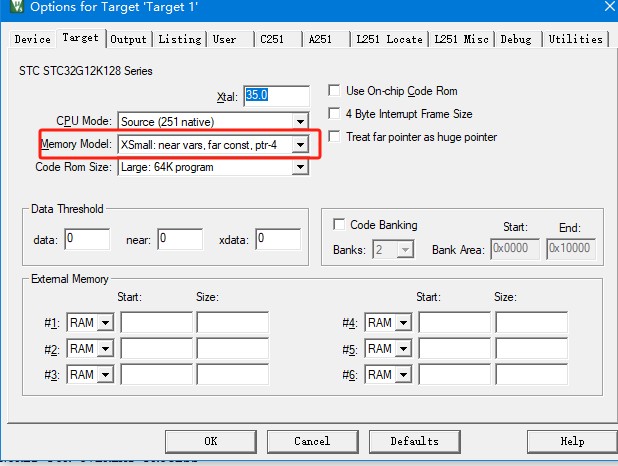
Task: Restore settings with Defaults button
Action: pos(415,441)
